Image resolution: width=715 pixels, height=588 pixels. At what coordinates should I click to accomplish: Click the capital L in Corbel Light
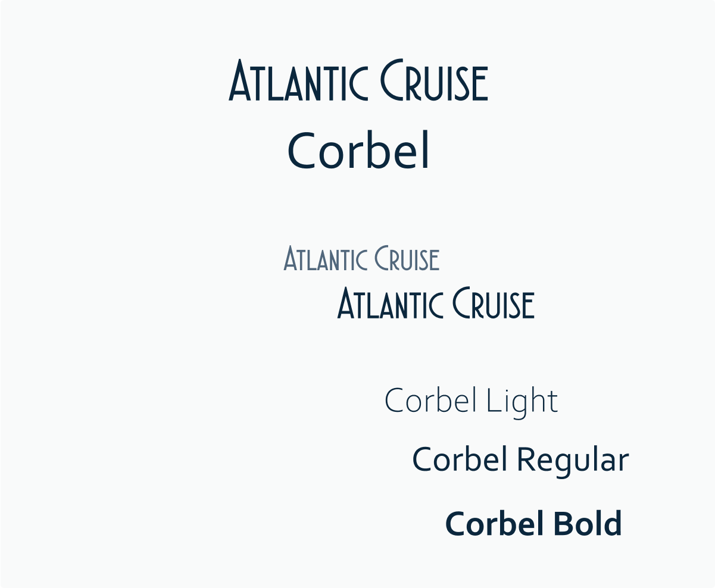click(x=494, y=400)
